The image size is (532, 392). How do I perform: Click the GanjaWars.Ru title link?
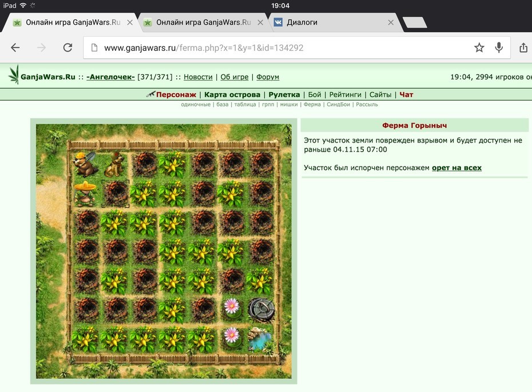48,77
